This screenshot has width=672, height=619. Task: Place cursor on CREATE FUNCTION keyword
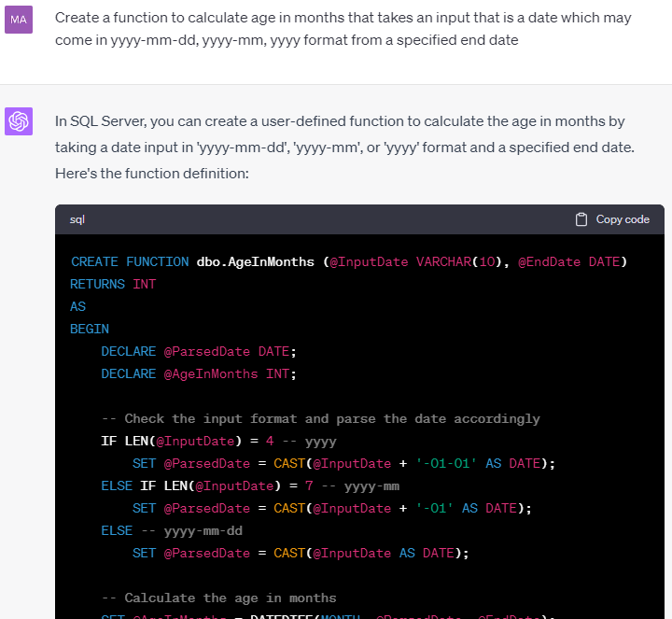130,262
